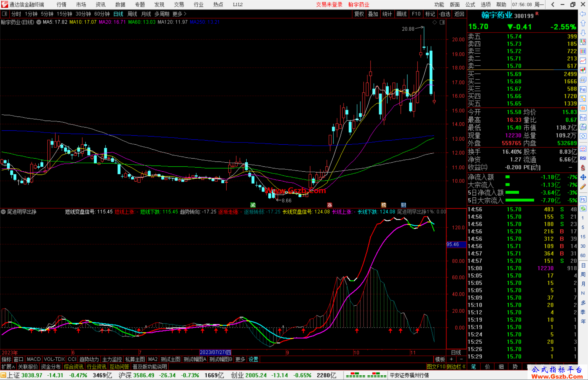This screenshot has height=380, width=588.
Task: Click the blue circle icon in sidebar
Action: (583, 136)
